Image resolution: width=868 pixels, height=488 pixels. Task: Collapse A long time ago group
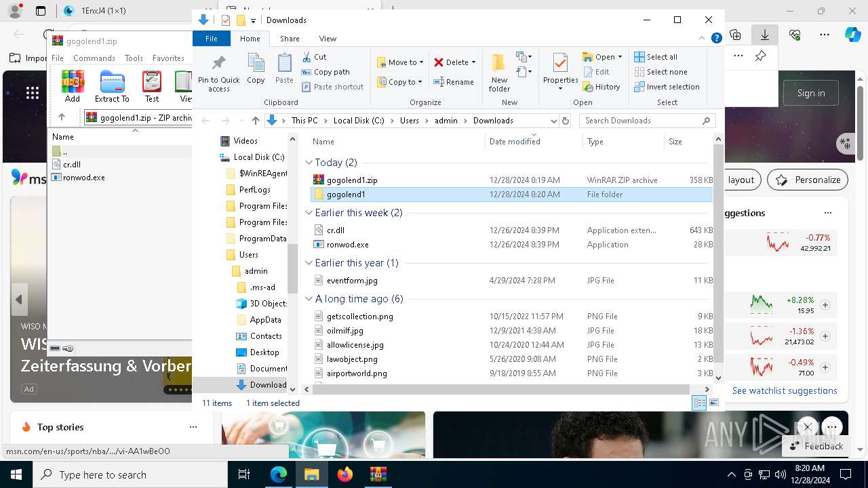coord(309,299)
